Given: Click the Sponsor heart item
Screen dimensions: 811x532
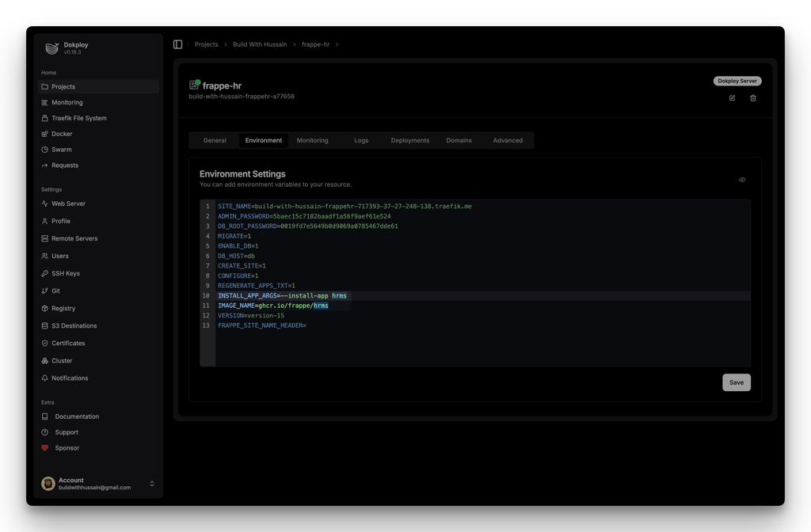Looking at the screenshot, I should (67, 448).
